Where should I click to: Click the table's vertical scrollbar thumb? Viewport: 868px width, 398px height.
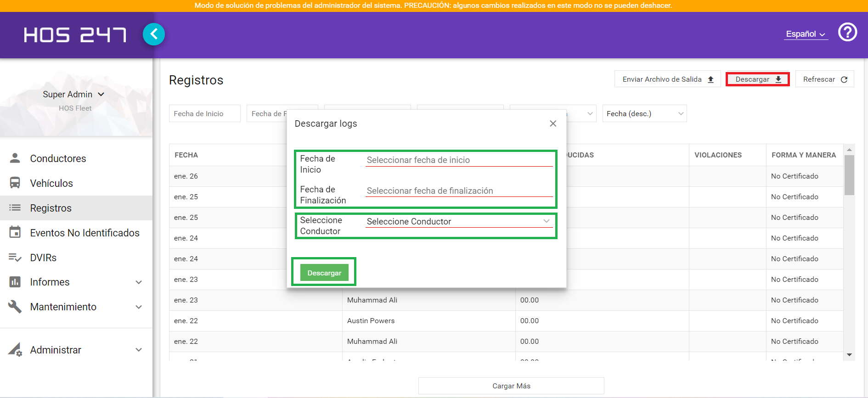tap(849, 175)
